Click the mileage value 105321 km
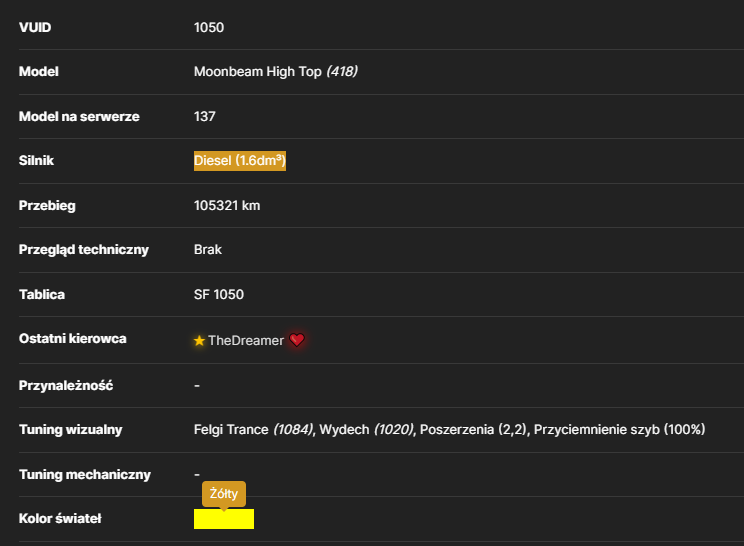Image resolution: width=744 pixels, height=546 pixels. [227, 205]
